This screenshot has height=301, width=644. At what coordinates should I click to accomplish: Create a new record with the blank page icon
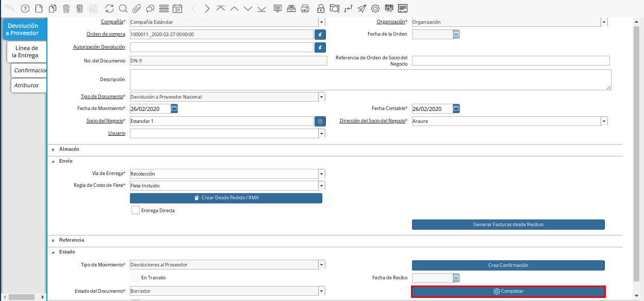39,8
